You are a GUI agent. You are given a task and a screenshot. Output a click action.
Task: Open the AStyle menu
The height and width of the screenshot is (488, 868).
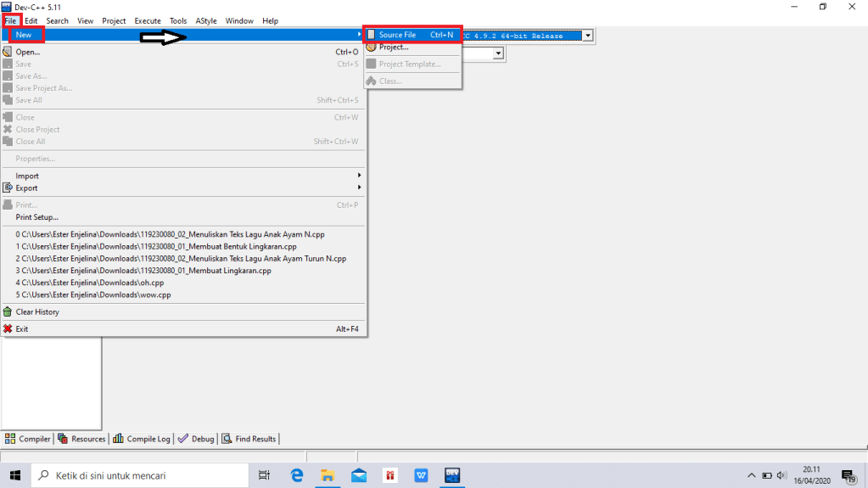tap(205, 20)
